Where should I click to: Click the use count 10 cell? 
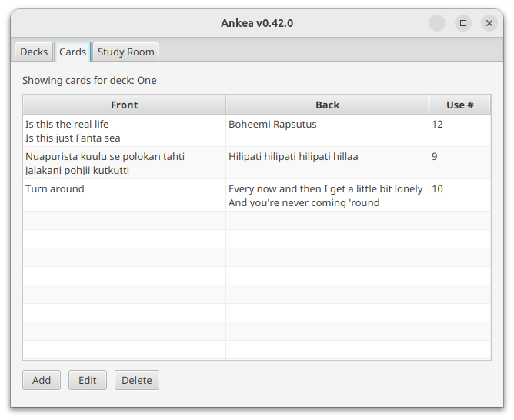tap(438, 189)
